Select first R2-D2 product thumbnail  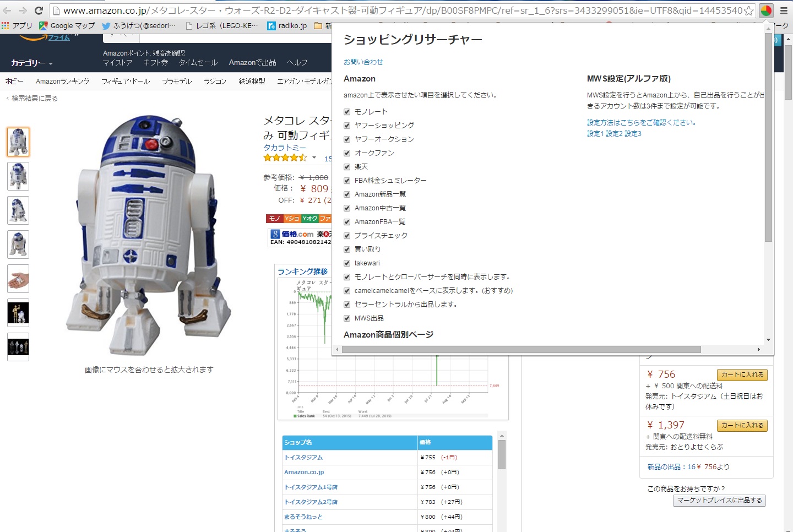coord(18,142)
